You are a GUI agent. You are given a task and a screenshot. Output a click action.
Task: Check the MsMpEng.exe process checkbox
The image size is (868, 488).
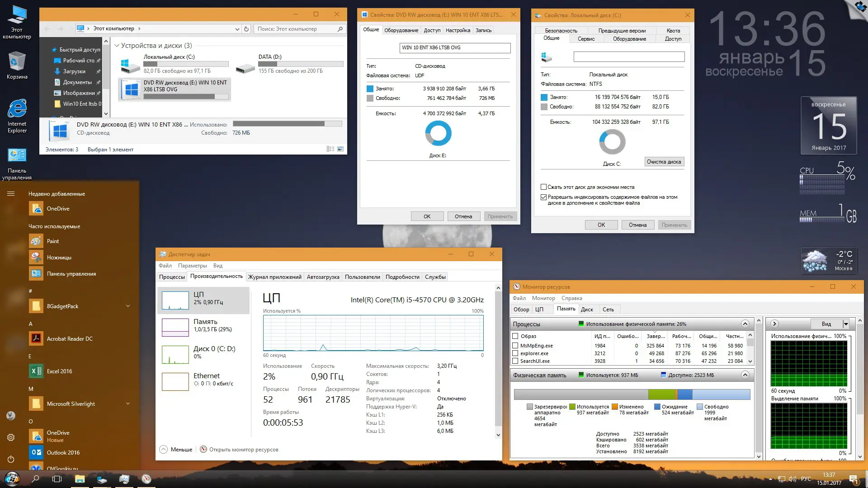515,346
